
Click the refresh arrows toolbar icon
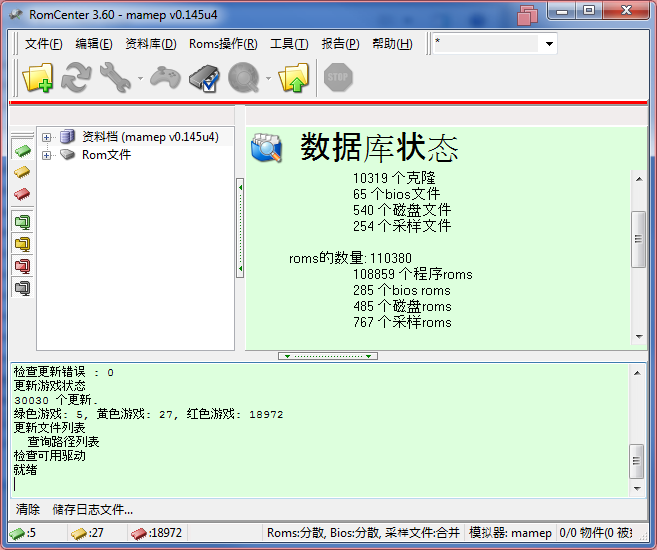(x=77, y=78)
